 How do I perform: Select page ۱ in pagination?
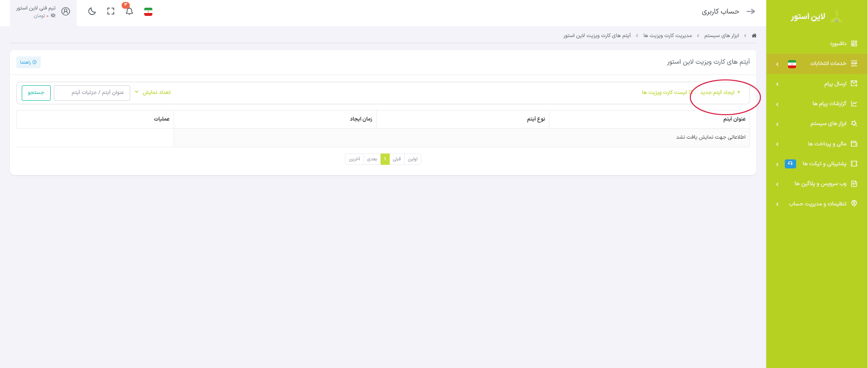pyautogui.click(x=385, y=159)
